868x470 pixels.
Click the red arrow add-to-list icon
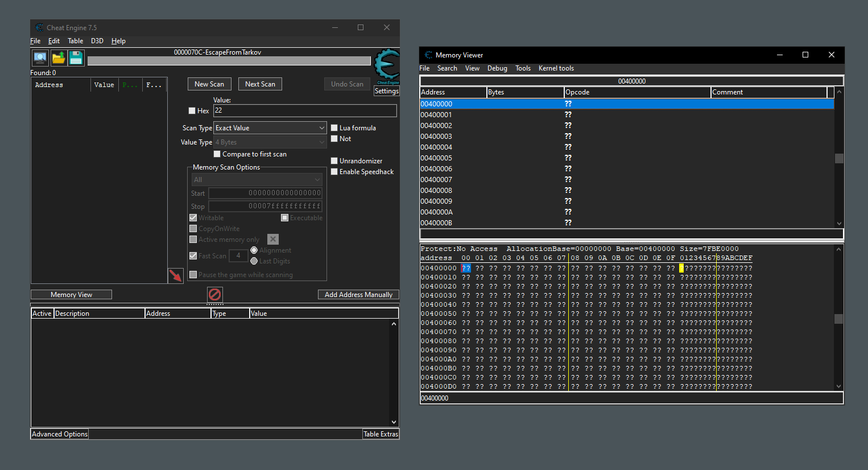[175, 275]
